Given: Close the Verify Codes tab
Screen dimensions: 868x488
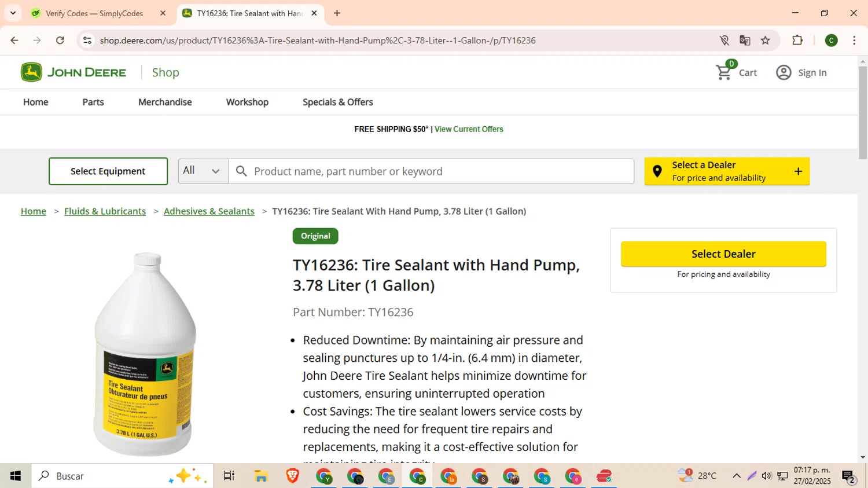Looking at the screenshot, I should [163, 13].
